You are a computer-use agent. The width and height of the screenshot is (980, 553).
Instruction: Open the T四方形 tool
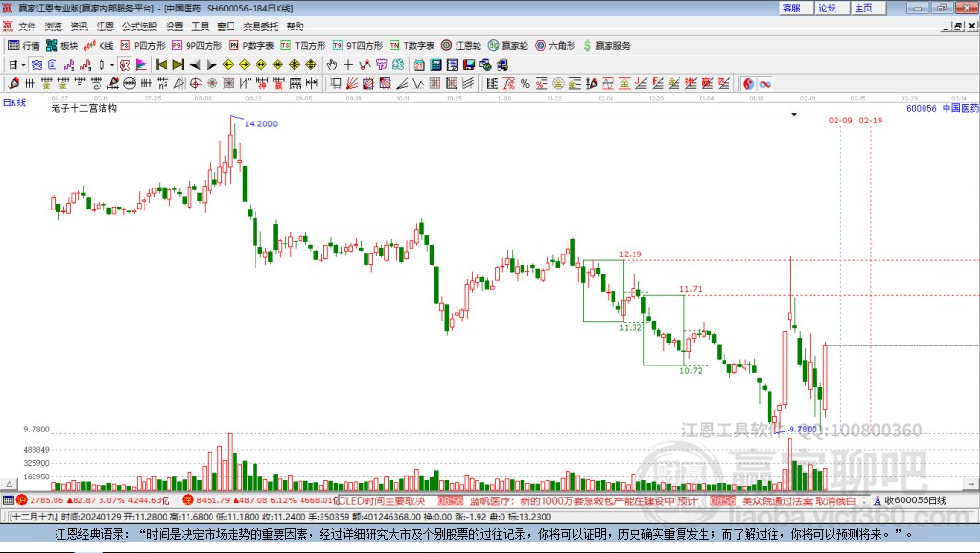click(303, 46)
